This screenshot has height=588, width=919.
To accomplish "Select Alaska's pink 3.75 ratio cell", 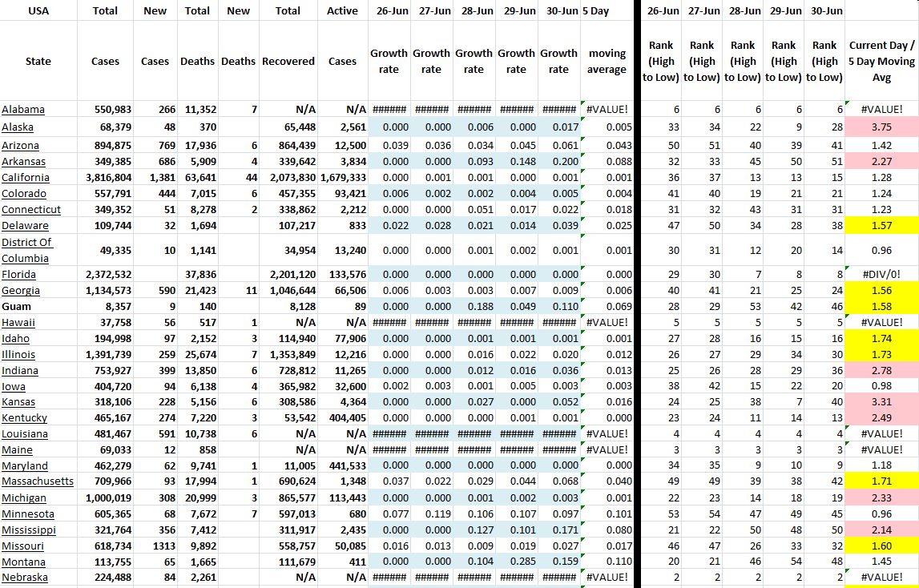I will 881,127.
